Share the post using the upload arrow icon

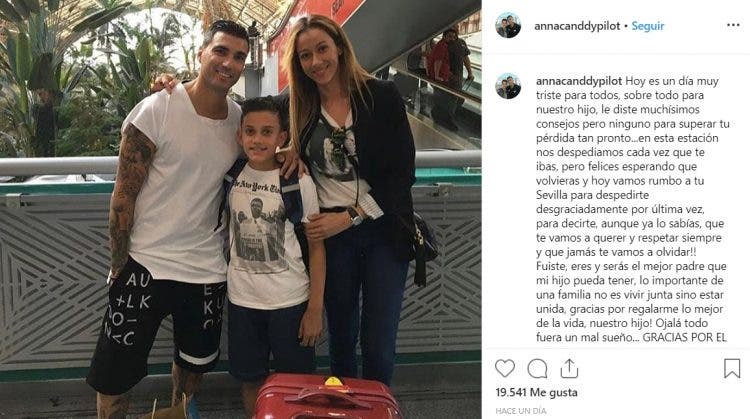point(569,369)
